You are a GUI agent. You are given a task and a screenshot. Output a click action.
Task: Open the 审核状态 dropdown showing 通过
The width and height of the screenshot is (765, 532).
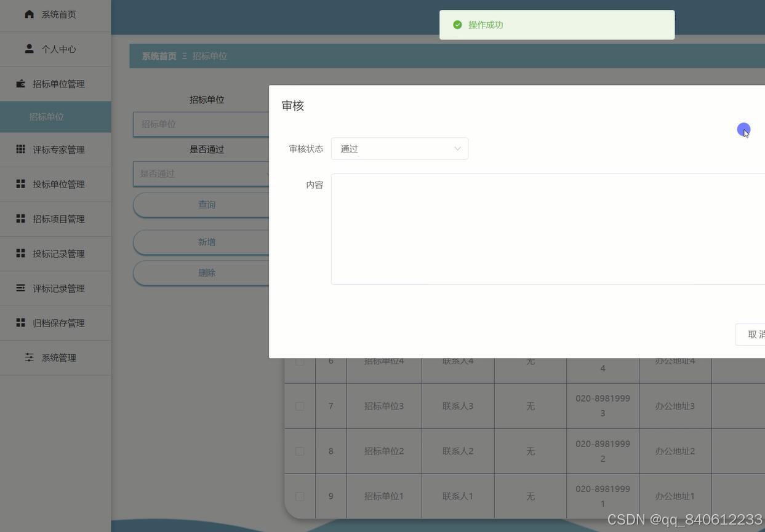point(399,148)
